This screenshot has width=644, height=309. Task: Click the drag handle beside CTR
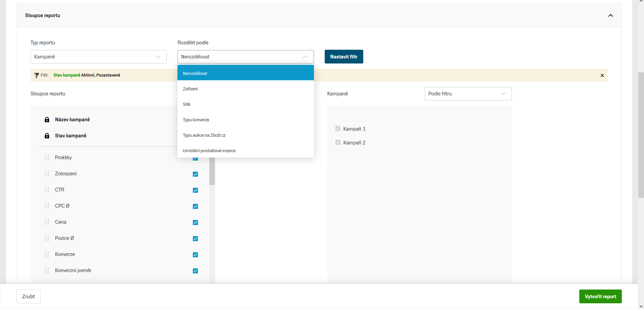(47, 190)
